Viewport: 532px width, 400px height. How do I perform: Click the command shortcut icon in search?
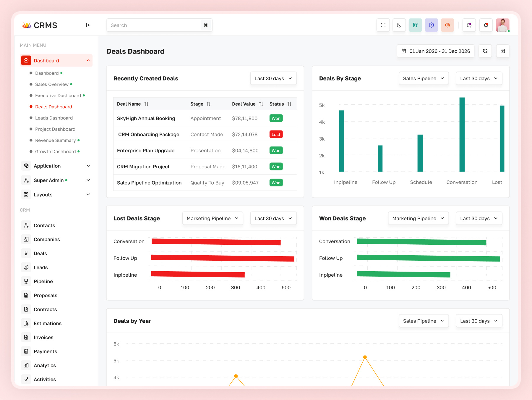tap(206, 25)
